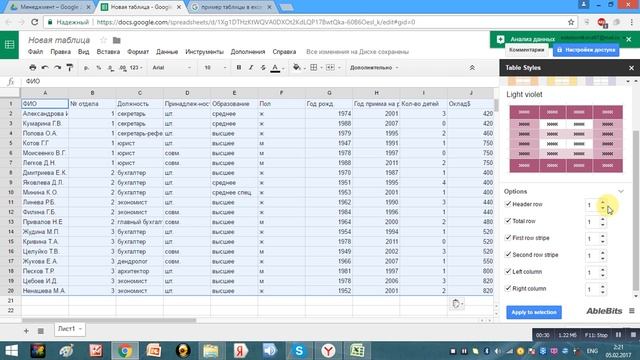The image size is (640, 360).
Task: Open the Инструменты menu
Action: pyautogui.click(x=204, y=52)
